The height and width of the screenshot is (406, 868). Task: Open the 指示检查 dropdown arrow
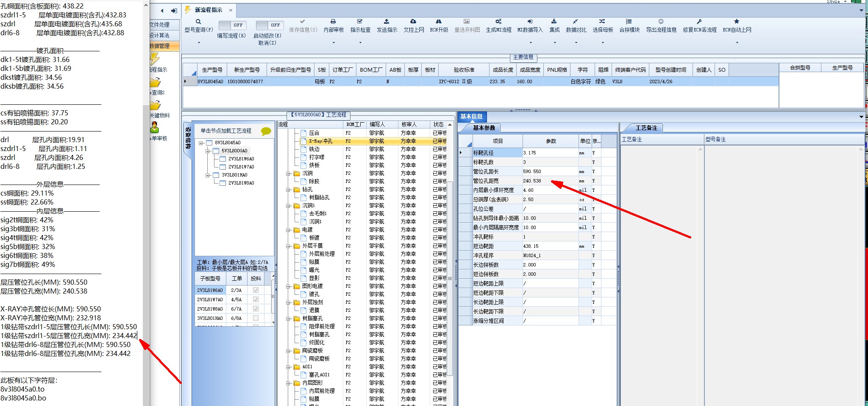(360, 42)
